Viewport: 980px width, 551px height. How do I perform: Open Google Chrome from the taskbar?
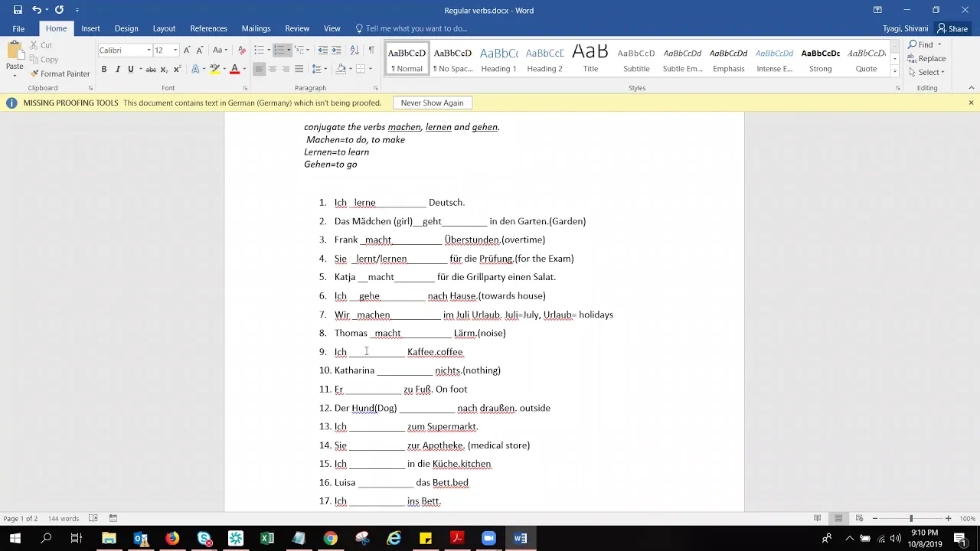(330, 538)
